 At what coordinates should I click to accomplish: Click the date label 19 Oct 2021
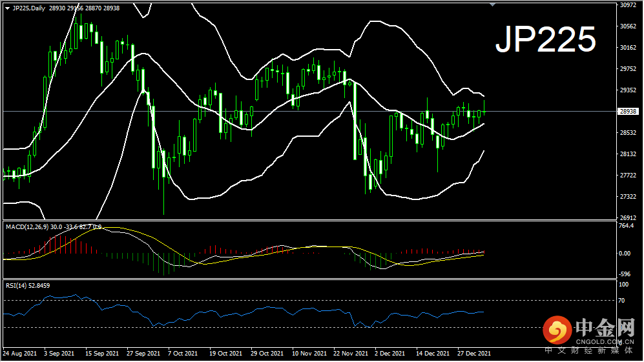pyautogui.click(x=226, y=354)
